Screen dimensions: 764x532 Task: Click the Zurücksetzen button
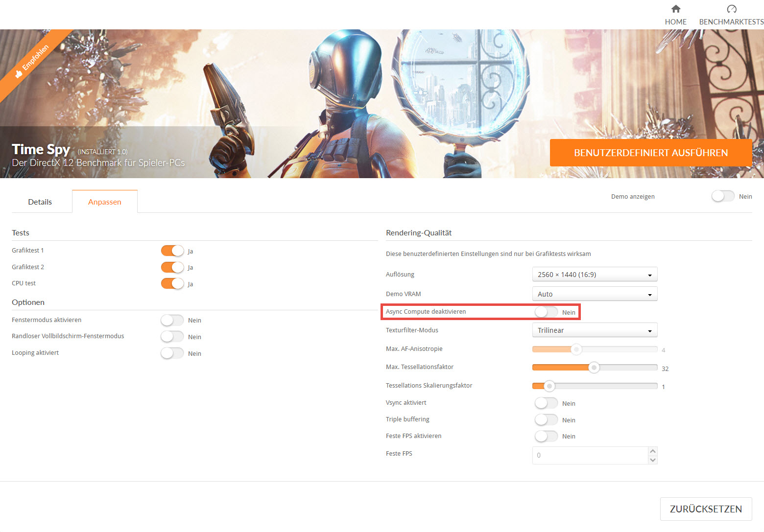pyautogui.click(x=706, y=509)
